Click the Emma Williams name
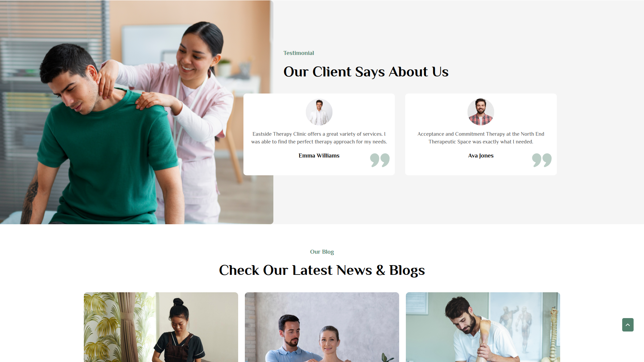 pyautogui.click(x=319, y=156)
